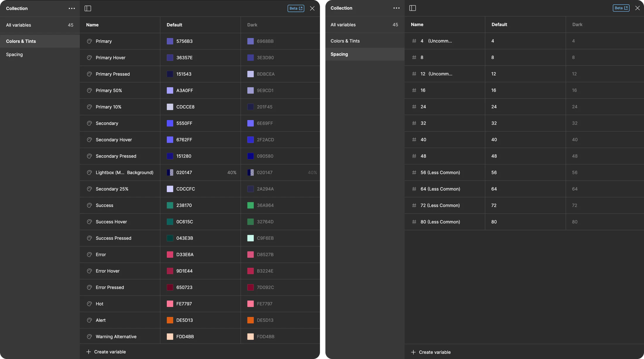Click the Default mode column header in right panel
Screen dimensions: 644x359
499,25
